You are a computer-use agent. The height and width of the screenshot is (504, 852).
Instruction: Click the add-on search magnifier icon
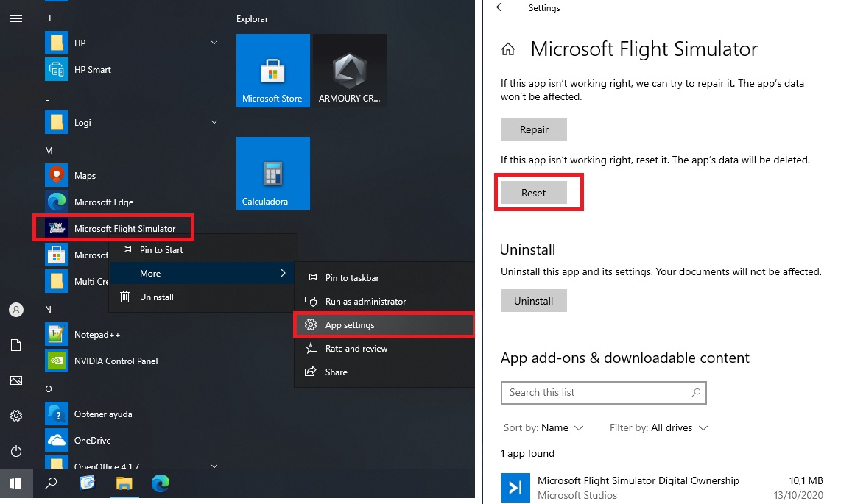coord(695,392)
